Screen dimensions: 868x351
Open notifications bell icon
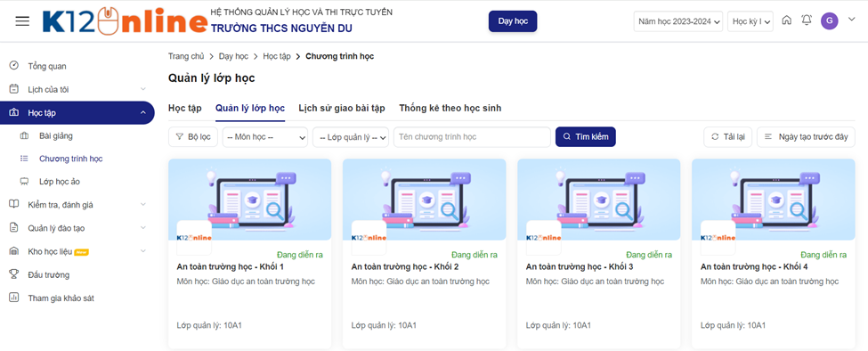807,20
